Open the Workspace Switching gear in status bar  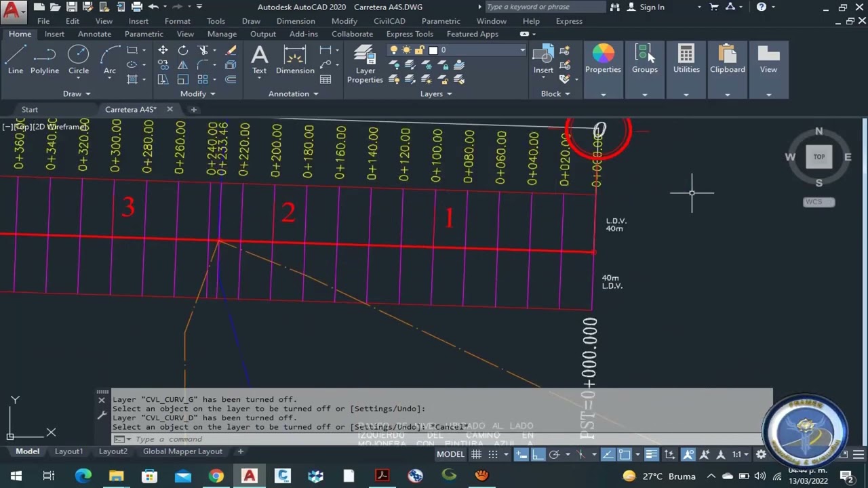click(761, 454)
